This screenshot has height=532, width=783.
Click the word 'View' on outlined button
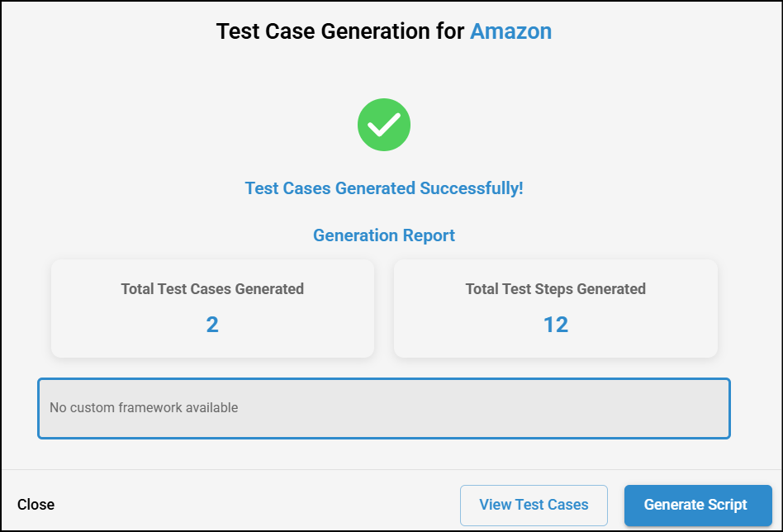point(495,505)
